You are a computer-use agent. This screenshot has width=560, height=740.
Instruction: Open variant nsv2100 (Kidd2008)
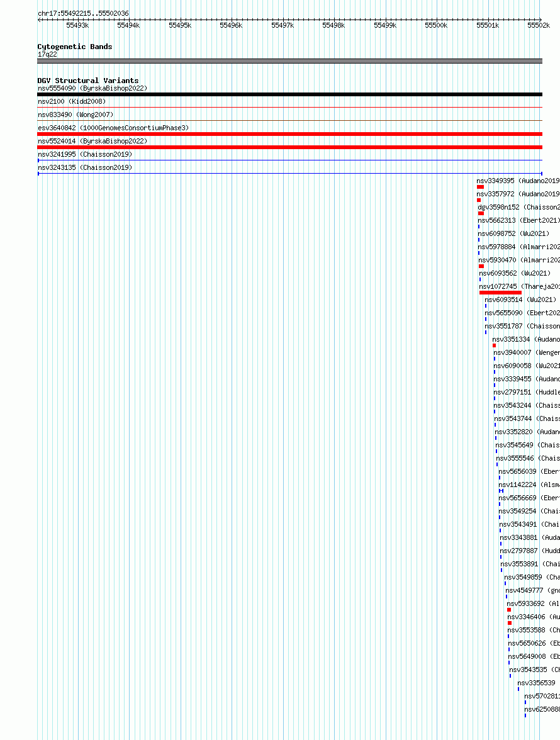coord(72,101)
